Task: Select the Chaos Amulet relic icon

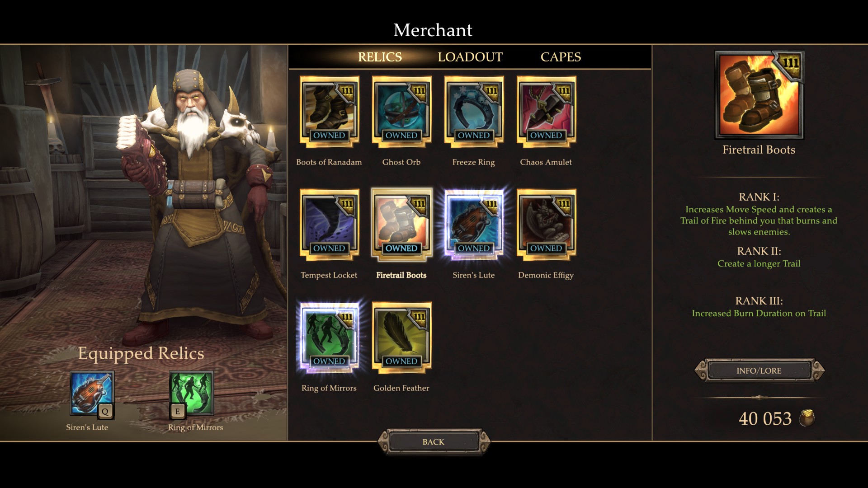Action: (x=546, y=112)
